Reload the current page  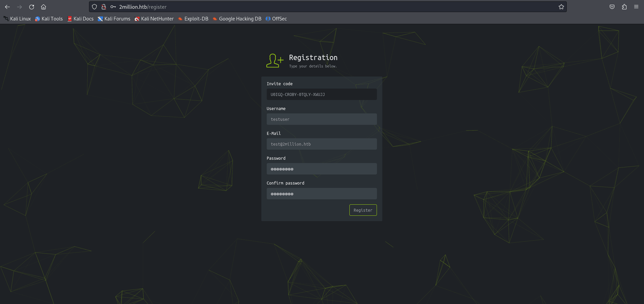tap(32, 7)
